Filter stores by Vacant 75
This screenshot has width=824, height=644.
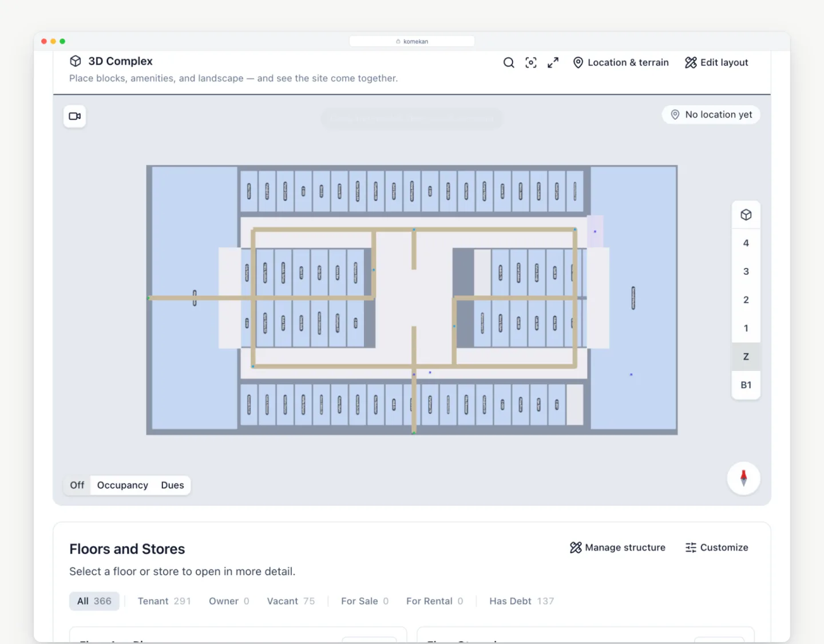[291, 601]
